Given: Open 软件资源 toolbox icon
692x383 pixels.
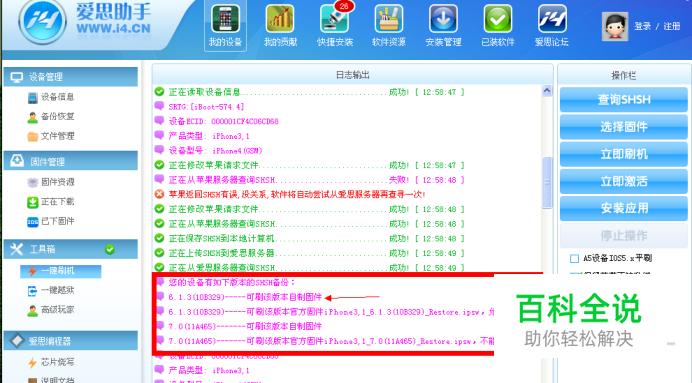Looking at the screenshot, I should [389, 26].
